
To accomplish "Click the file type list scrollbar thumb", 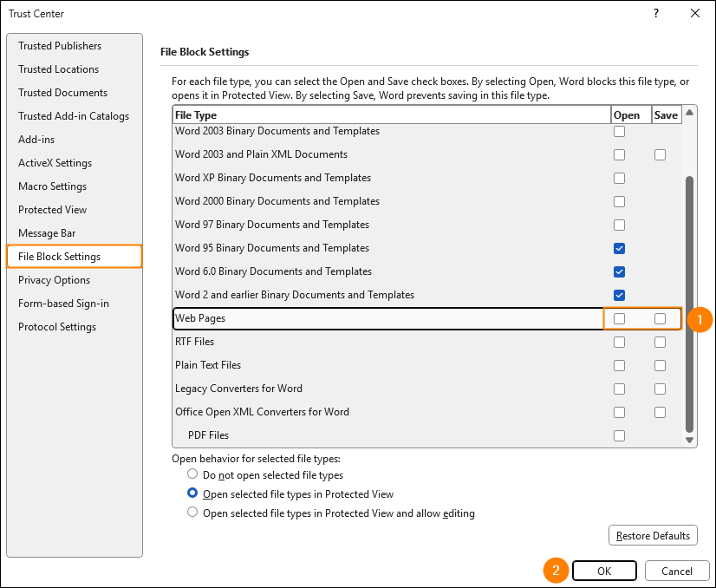I will tap(689, 304).
